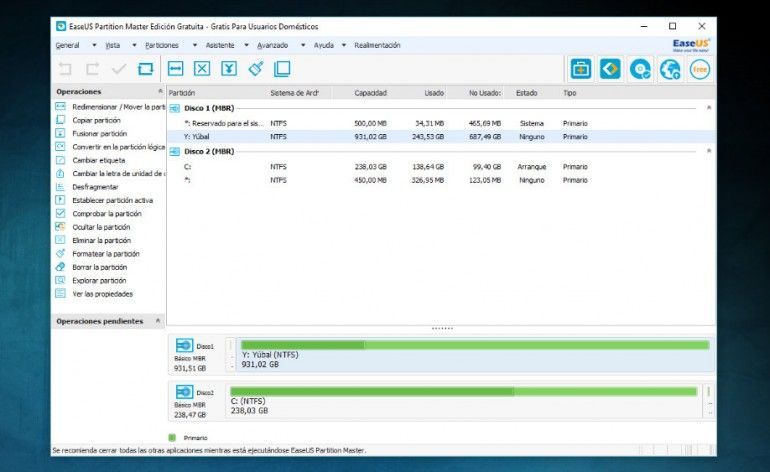Choose Fusionar partición operation

[100, 133]
